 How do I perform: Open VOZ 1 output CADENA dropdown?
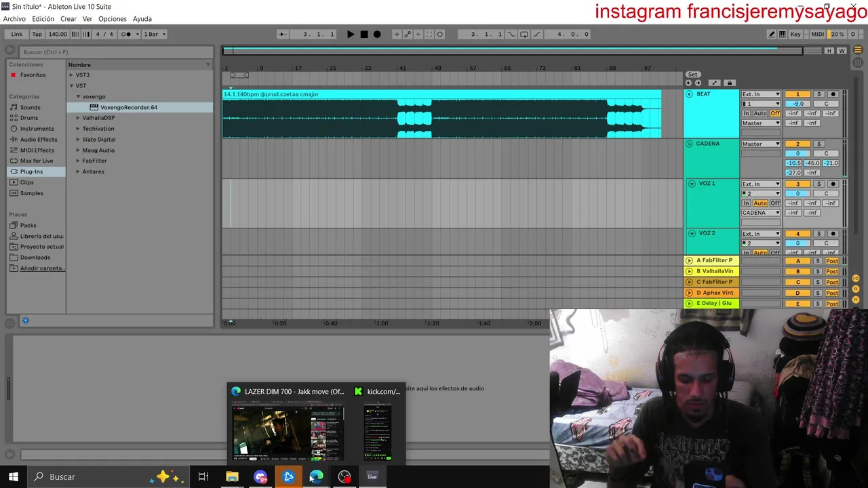[761, 213]
